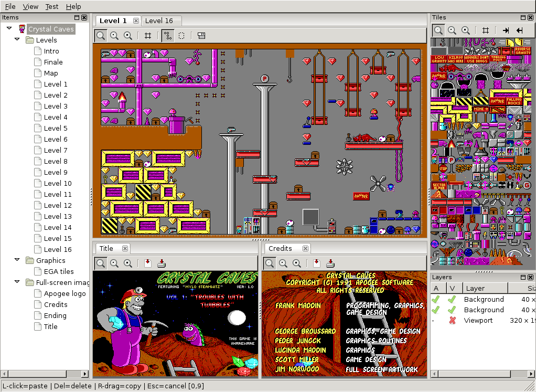Click the export-to-disk icon in the Title toolbar
Viewport: 536px width, 392px height.
[162, 263]
